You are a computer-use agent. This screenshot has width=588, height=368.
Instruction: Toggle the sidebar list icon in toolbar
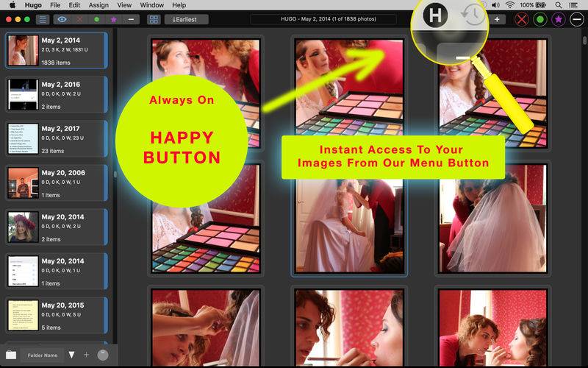[43, 20]
